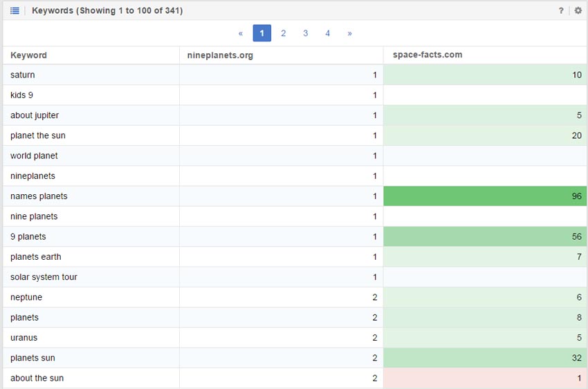Image resolution: width=588 pixels, height=389 pixels.
Task: Go to page 4 of keywords
Action: pyautogui.click(x=327, y=33)
